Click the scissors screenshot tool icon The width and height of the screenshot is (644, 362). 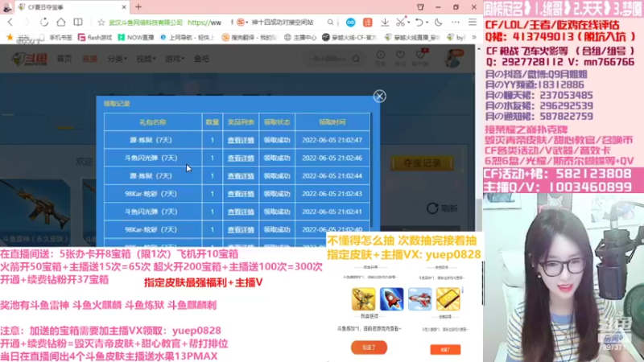[400, 23]
